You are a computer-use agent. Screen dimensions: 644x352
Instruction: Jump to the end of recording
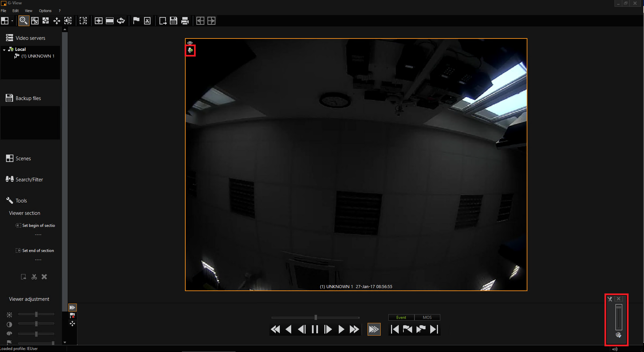point(434,330)
